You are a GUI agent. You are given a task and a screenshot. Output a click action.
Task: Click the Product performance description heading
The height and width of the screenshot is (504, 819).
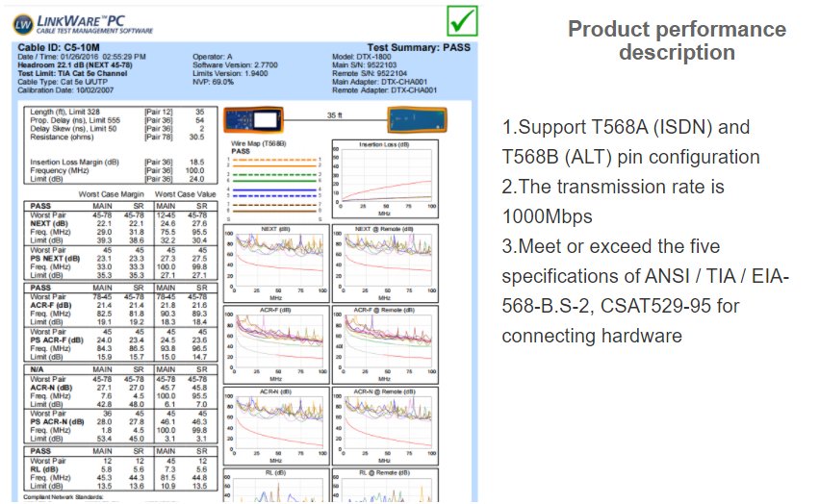[677, 40]
